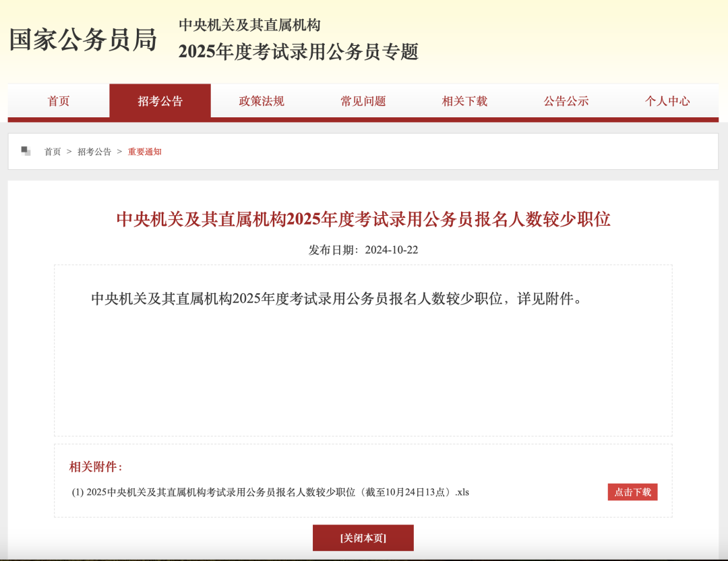Screen dimensions: 728x561
Task: Click the breadcrumb squares icon
Action: coord(26,151)
